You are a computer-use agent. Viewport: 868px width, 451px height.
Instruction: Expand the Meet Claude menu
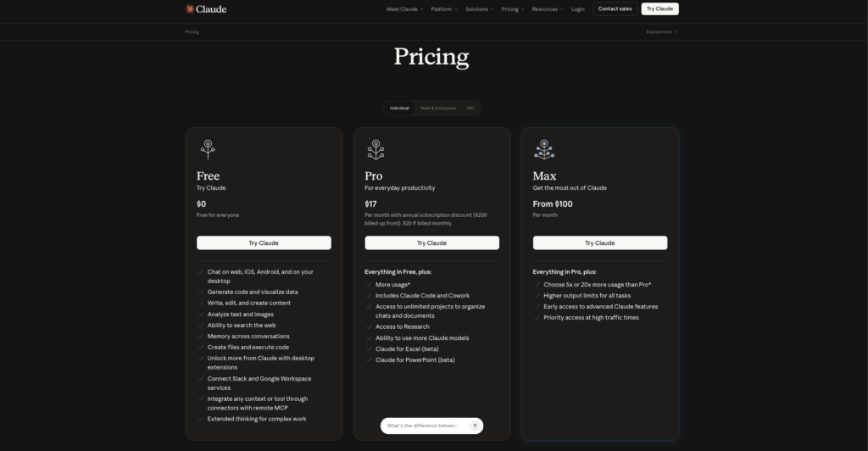pyautogui.click(x=404, y=9)
